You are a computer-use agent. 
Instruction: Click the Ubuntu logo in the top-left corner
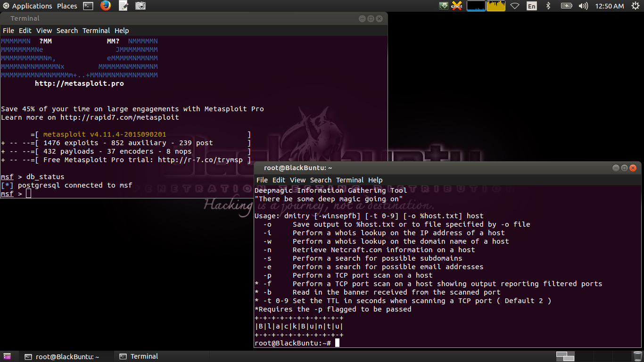[5, 6]
